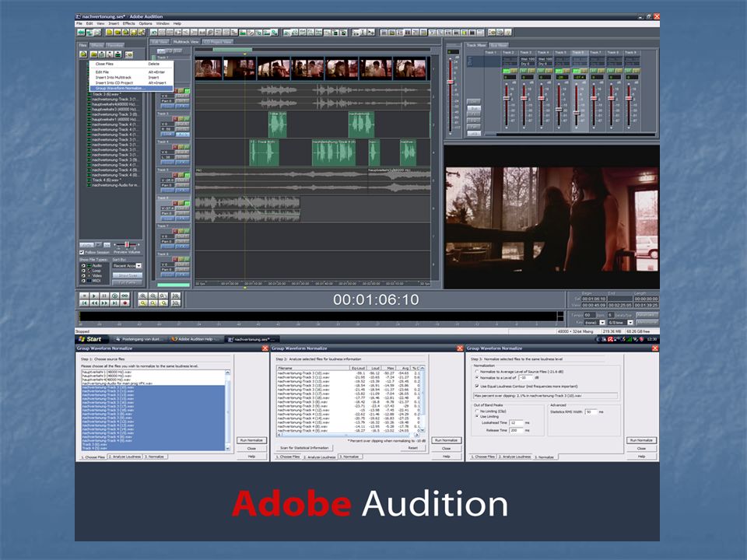Click Close in the Step 2 dialog
Screen dimensions: 747x560
[447, 449]
